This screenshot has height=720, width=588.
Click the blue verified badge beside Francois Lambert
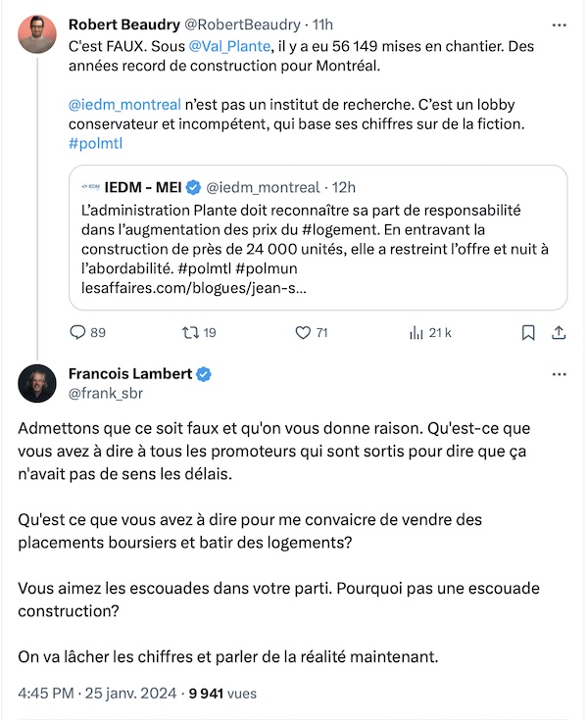click(x=204, y=374)
